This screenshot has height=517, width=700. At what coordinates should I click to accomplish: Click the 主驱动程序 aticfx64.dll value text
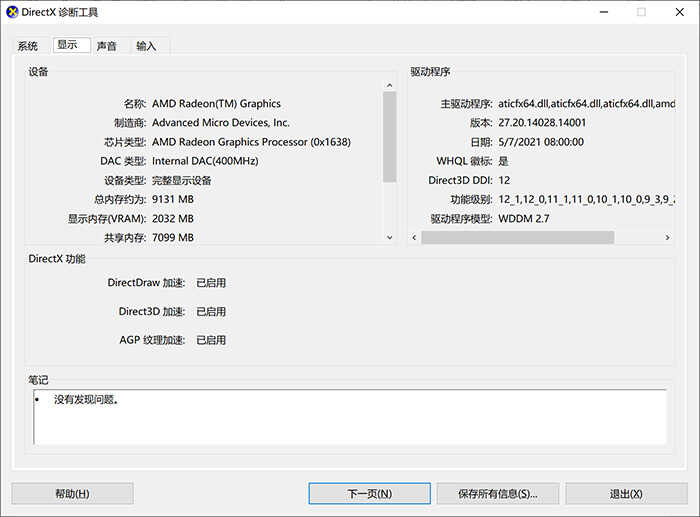coord(586,103)
